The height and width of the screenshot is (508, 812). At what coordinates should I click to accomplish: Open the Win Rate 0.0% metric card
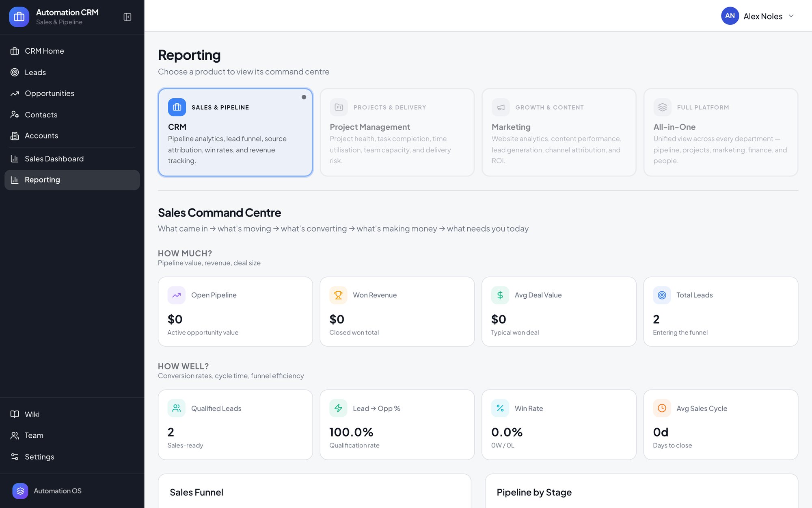559,425
